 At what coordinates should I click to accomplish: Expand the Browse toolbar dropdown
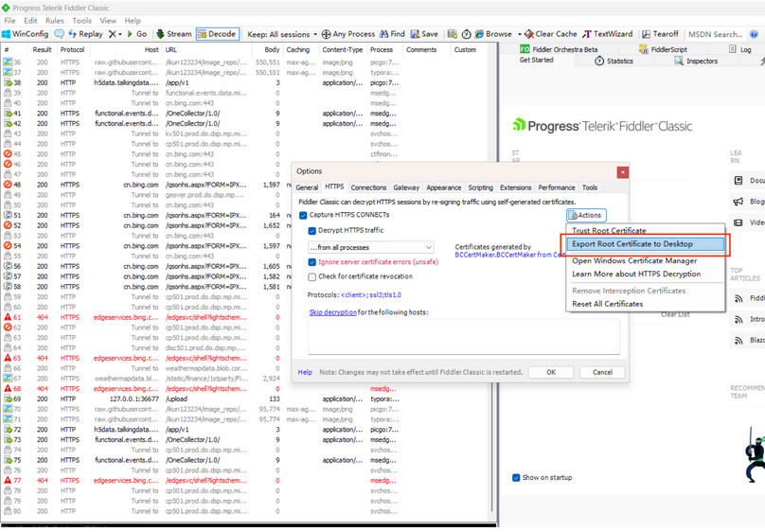[x=519, y=34]
